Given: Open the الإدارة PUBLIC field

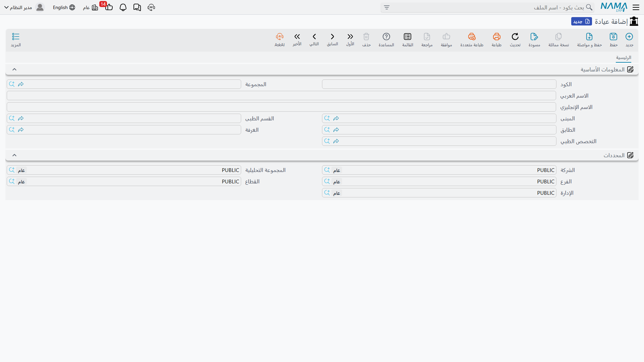Looking at the screenshot, I should click(439, 193).
